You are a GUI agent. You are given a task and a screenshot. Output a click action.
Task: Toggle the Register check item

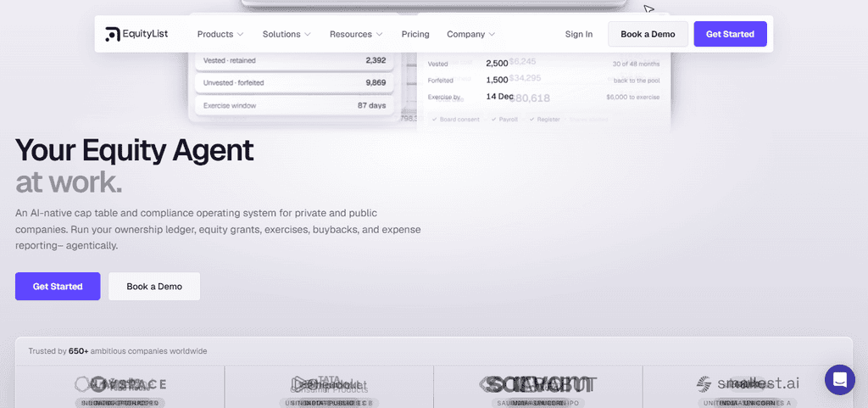click(544, 119)
